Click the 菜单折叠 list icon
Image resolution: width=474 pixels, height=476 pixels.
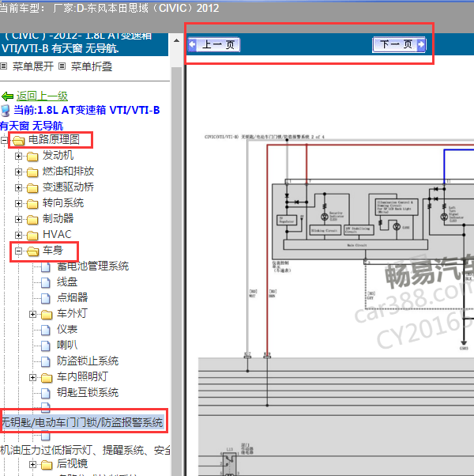pos(62,66)
